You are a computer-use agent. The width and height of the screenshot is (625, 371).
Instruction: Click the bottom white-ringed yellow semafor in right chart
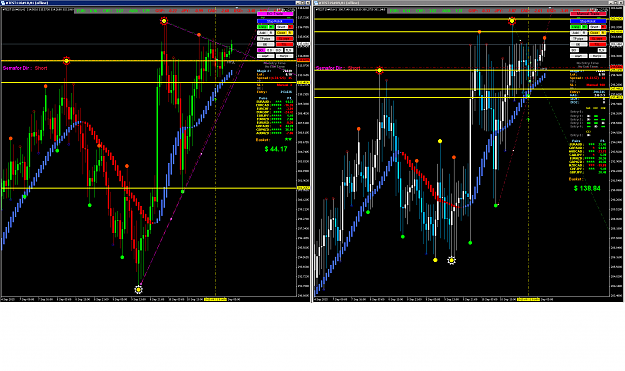pyautogui.click(x=451, y=260)
